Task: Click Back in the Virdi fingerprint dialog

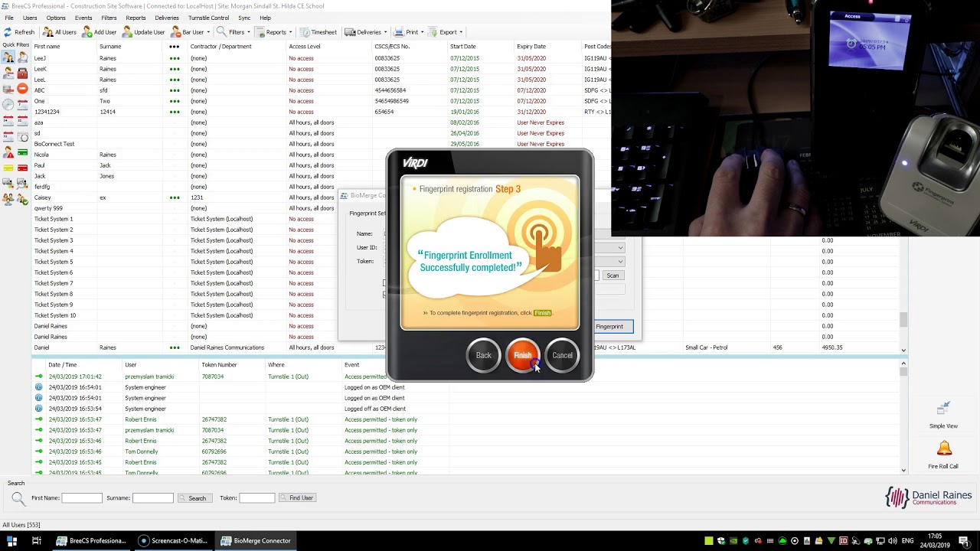Action: (x=483, y=355)
